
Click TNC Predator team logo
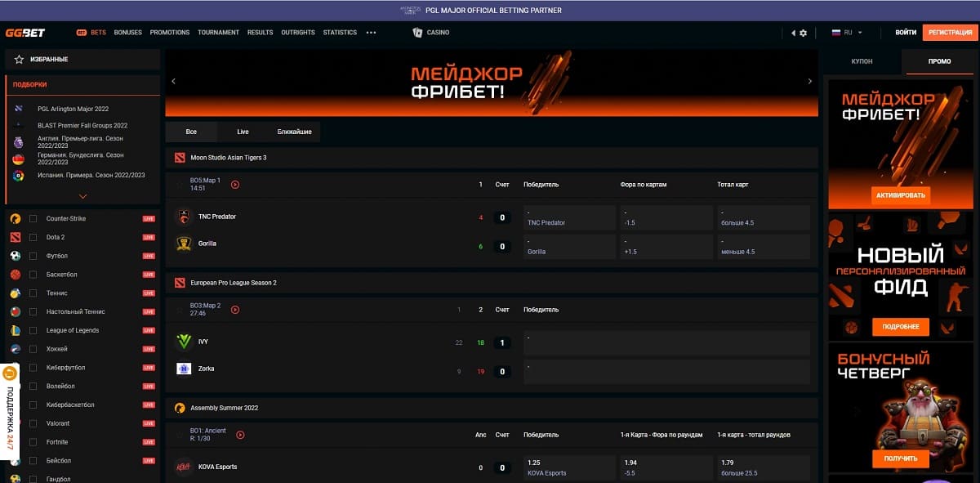[x=184, y=217]
